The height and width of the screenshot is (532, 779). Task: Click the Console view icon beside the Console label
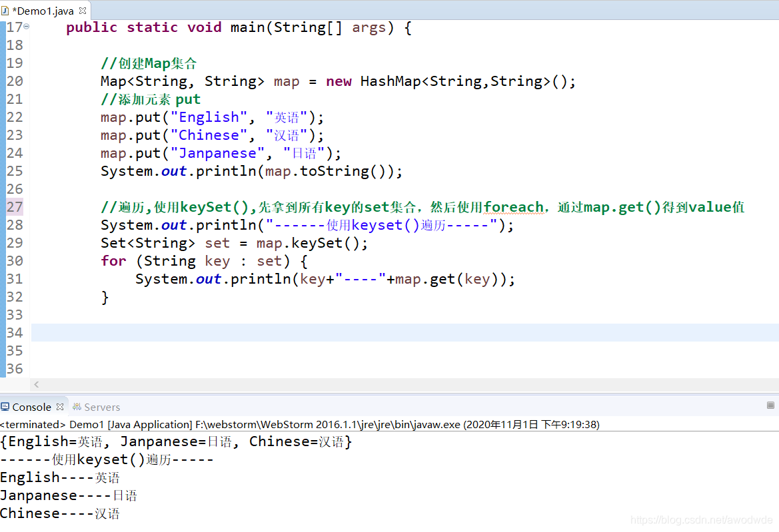tap(7, 407)
